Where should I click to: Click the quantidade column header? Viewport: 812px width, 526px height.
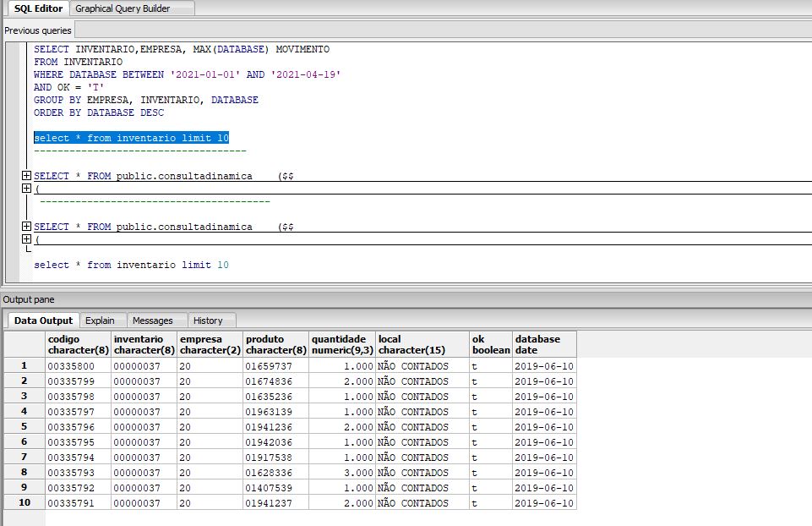[341, 344]
